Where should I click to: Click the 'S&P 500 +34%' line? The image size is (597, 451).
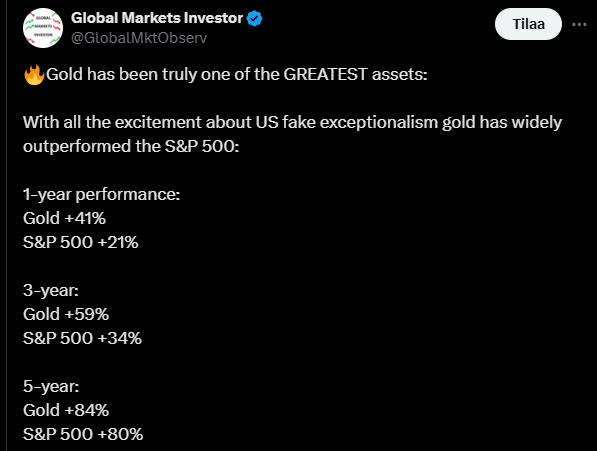point(82,338)
